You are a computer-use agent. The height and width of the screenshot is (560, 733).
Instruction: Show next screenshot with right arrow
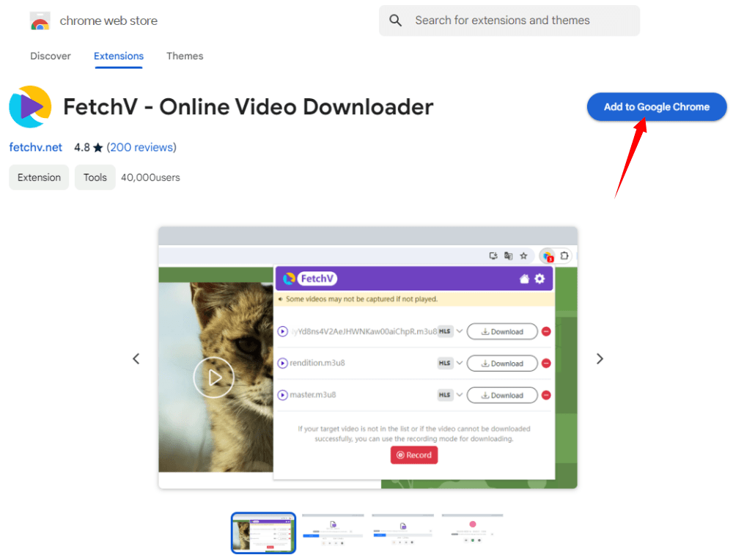[x=600, y=358]
